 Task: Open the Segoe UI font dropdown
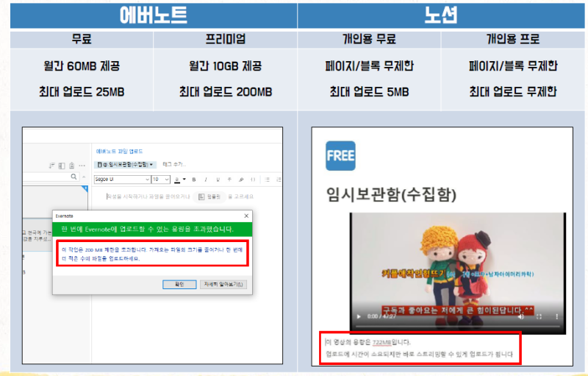click(x=122, y=180)
